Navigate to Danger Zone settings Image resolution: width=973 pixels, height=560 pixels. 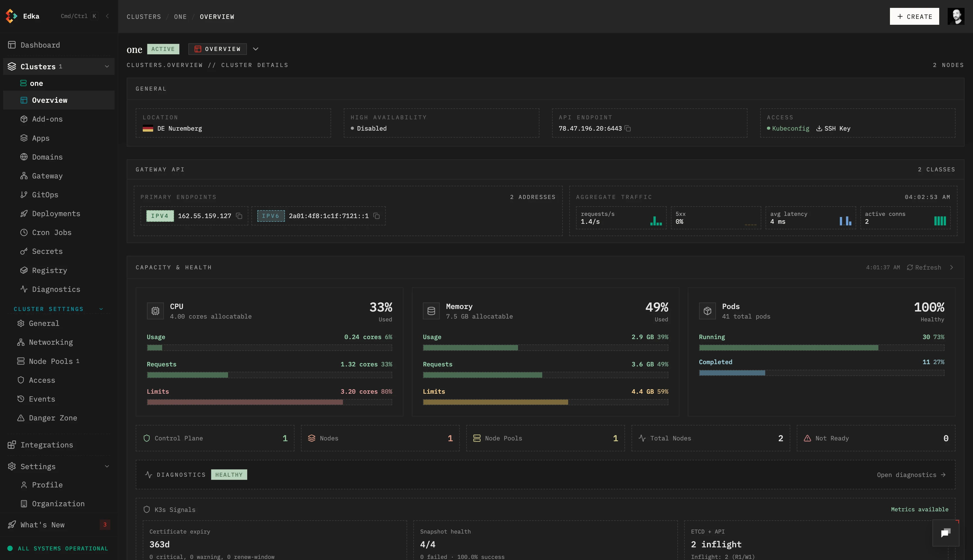tap(53, 418)
